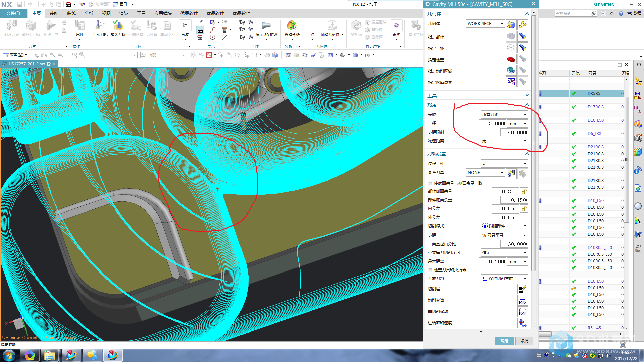The height and width of the screenshot is (362, 644).
Task: Click the Cavity Mill dialog vertical scrollbar
Action: tap(534, 143)
